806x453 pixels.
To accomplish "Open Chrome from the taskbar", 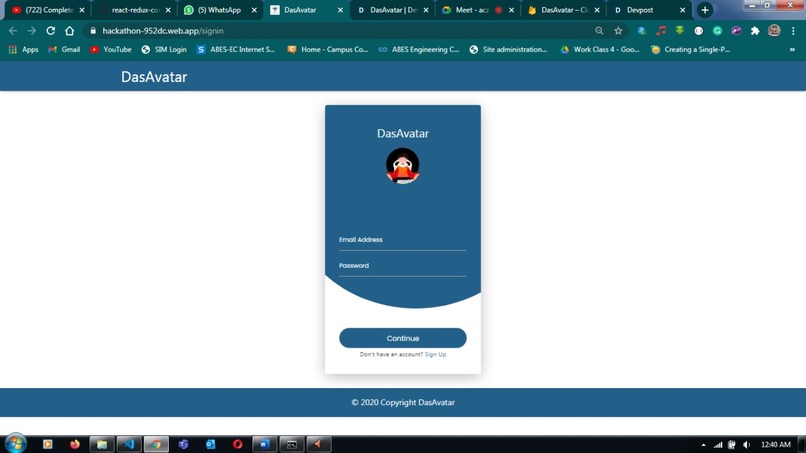I will 156,444.
